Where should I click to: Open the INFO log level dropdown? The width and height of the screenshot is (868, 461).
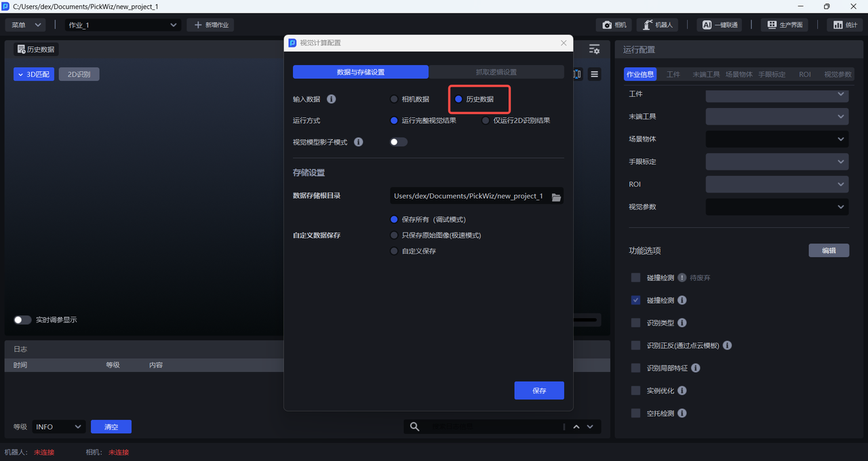click(x=58, y=426)
